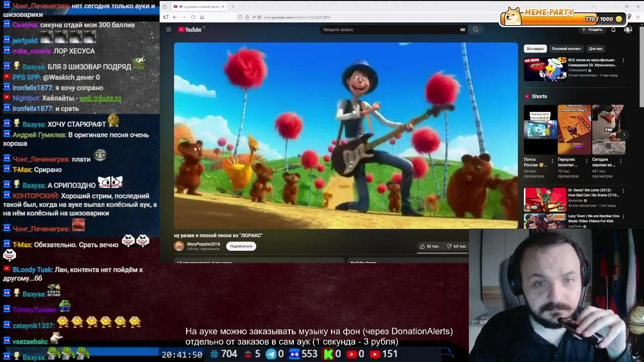
Task: Click chat username Андрей Гумилев
Action: coord(39,135)
